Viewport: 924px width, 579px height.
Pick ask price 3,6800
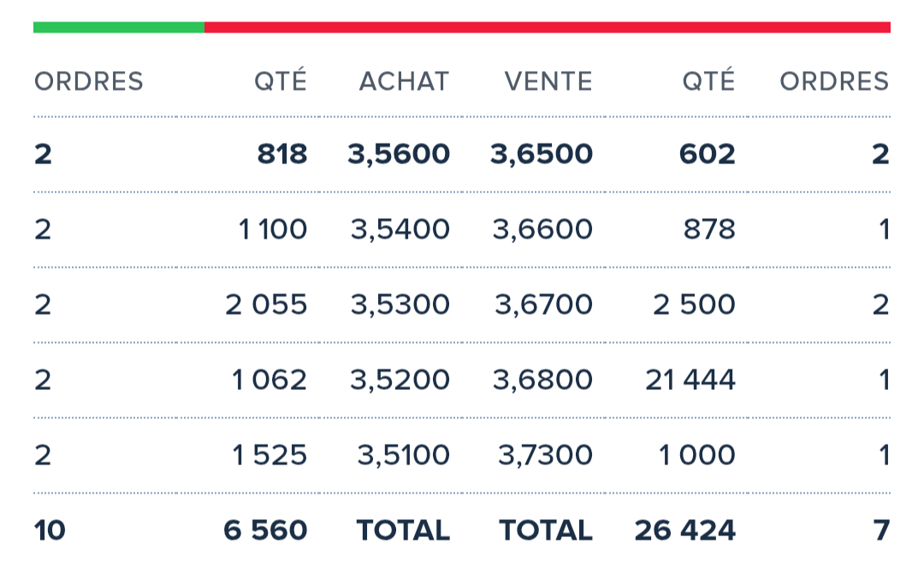[542, 379]
